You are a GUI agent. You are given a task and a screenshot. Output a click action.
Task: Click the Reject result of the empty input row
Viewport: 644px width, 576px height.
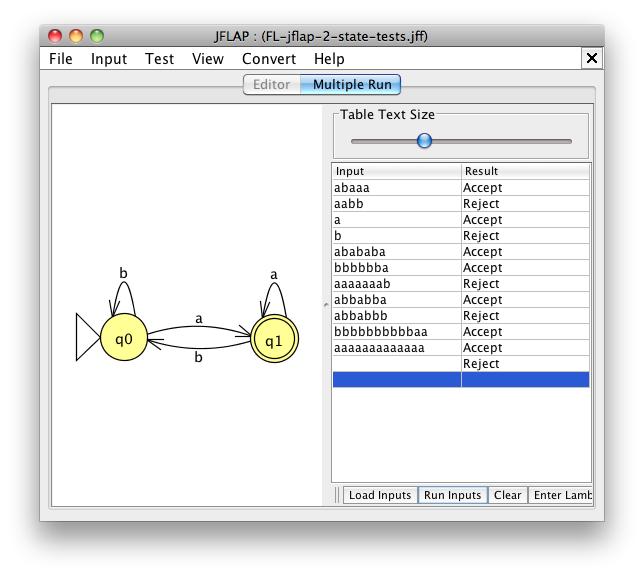click(x=525, y=364)
